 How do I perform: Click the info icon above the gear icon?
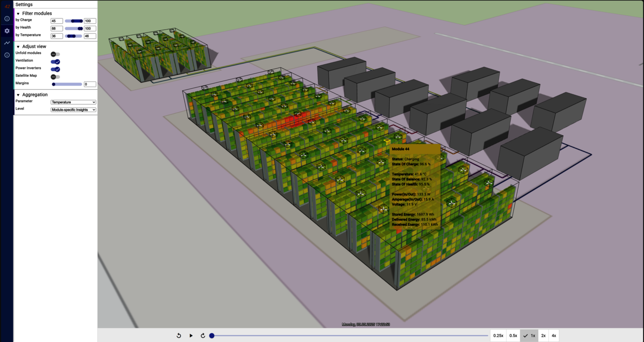pos(7,19)
